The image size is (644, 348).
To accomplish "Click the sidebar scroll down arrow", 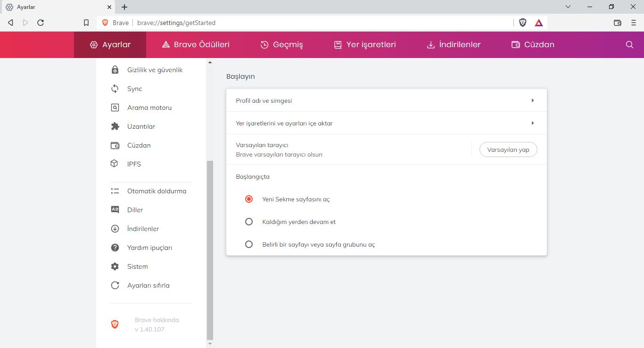I will point(210,344).
